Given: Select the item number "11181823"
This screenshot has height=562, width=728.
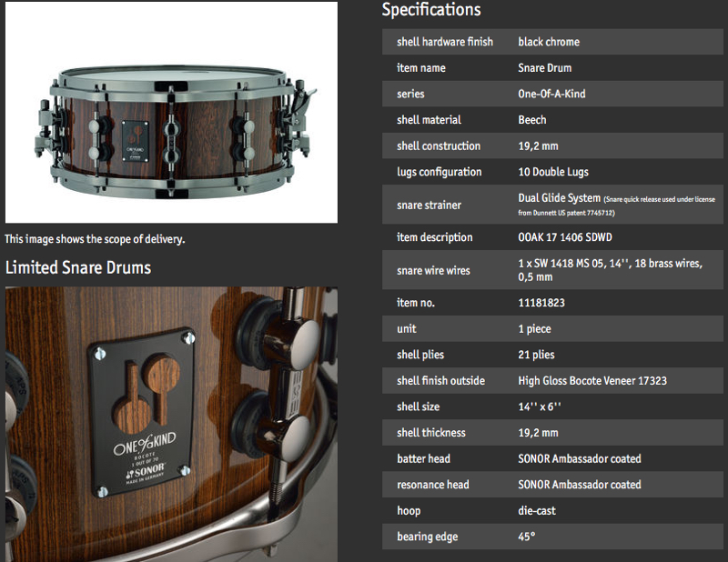Looking at the screenshot, I should pos(541,303).
